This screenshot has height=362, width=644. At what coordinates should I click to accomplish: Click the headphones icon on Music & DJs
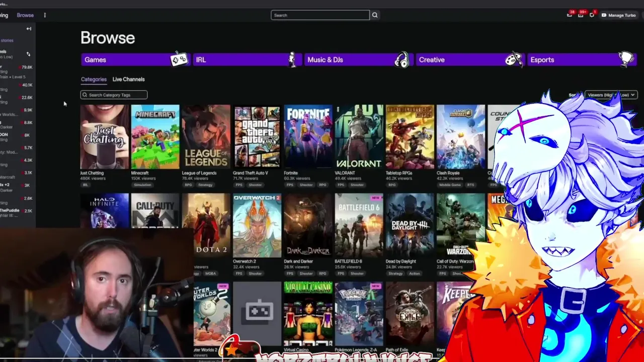402,60
